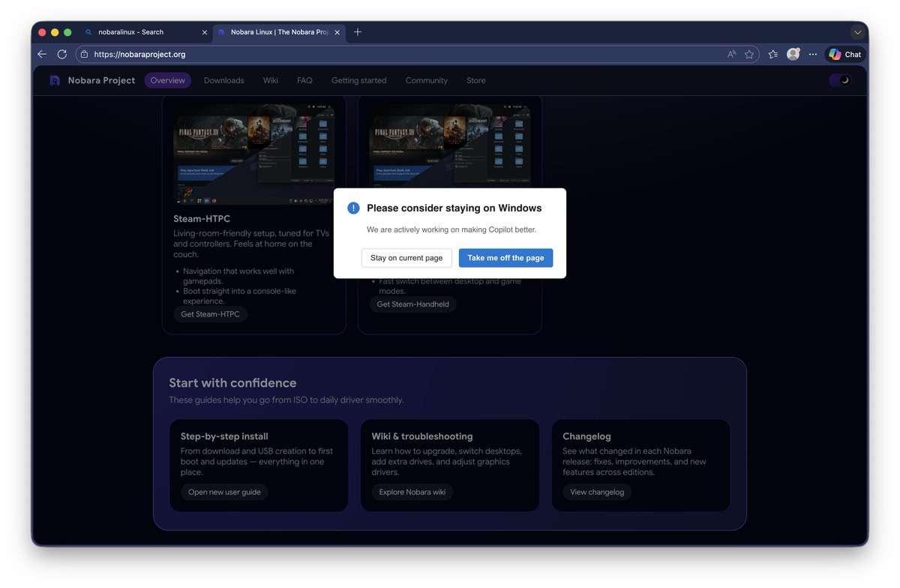Click Explore Nobara wiki button
The width and height of the screenshot is (900, 588).
click(x=412, y=492)
